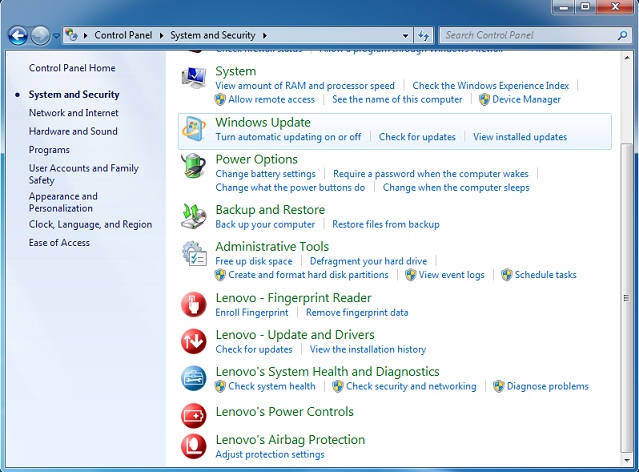Open the Lenovo Fingerprint Reader icon
This screenshot has width=639, height=472.
point(194,304)
